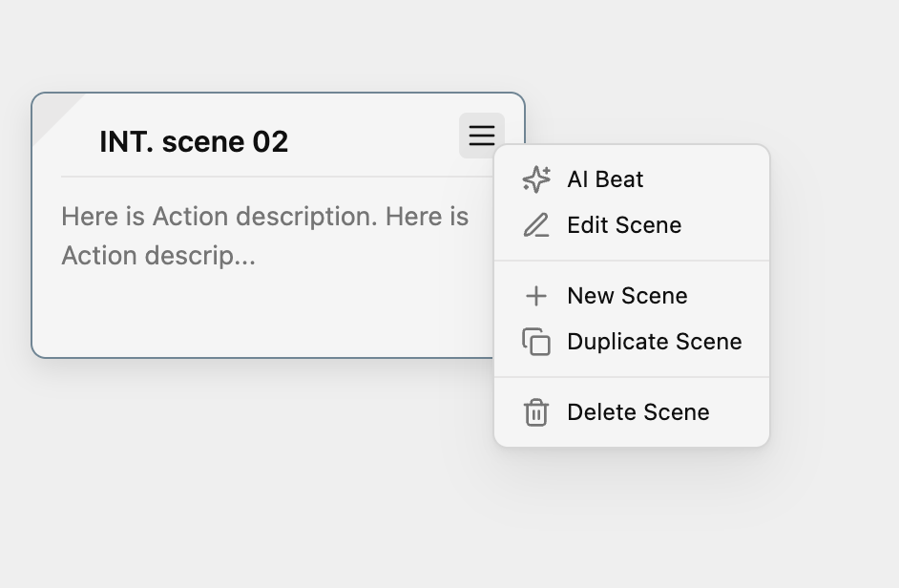
Task: Click the Delete Scene trash icon
Action: [x=536, y=412]
